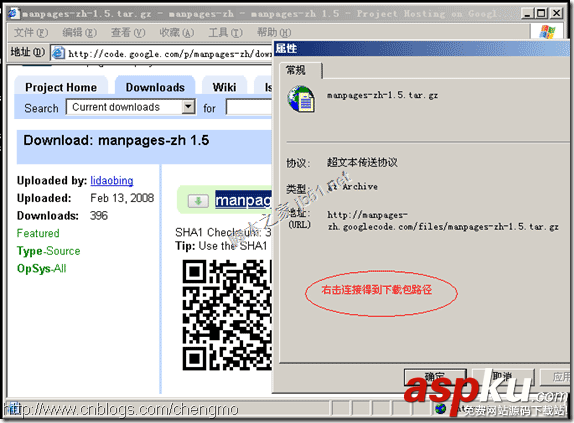Switch to the Project Home tab
Viewport: 574px width, 423px height.
[61, 87]
